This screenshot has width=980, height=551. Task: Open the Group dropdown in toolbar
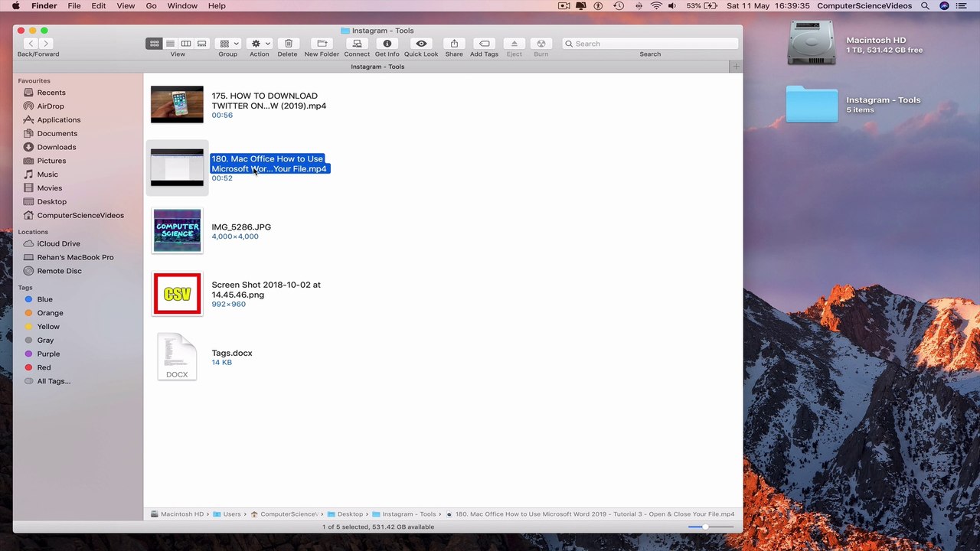(228, 44)
